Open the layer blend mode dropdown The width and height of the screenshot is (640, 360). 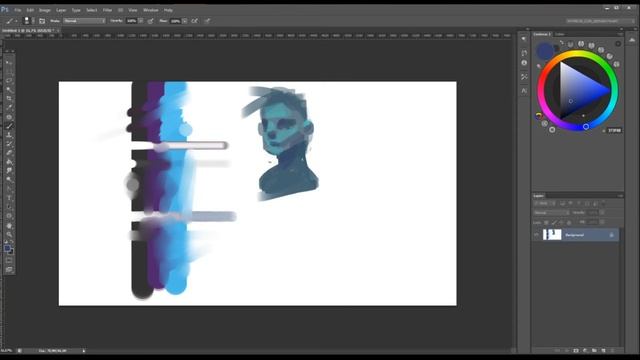tap(551, 213)
